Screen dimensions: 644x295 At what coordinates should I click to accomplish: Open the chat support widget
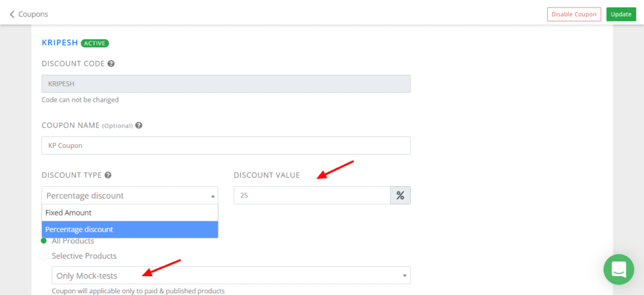tap(618, 269)
